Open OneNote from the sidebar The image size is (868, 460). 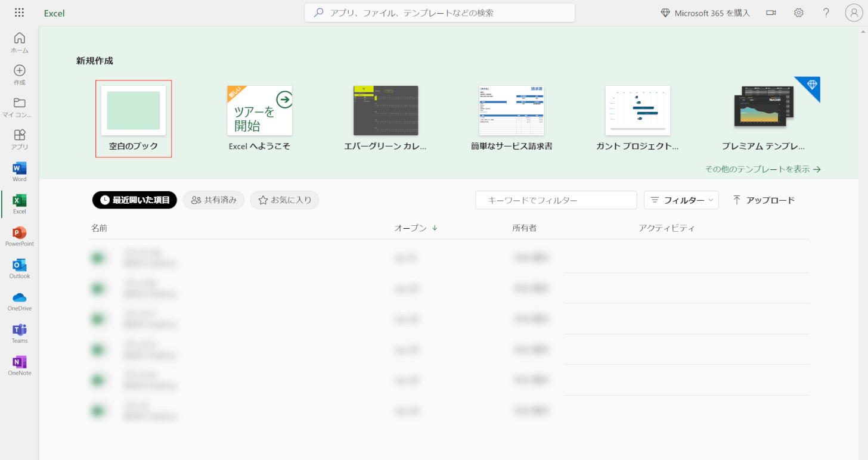click(x=20, y=365)
